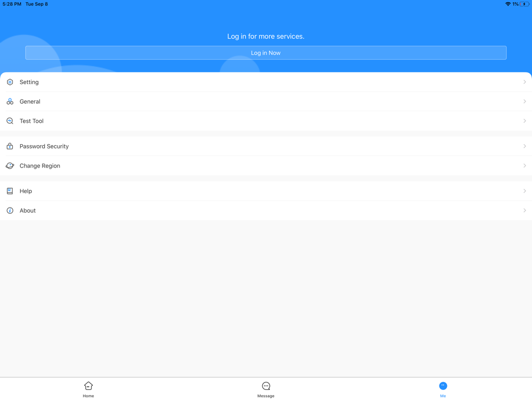Tap the 1% battery percentage
The height and width of the screenshot is (399, 532).
point(516,4)
